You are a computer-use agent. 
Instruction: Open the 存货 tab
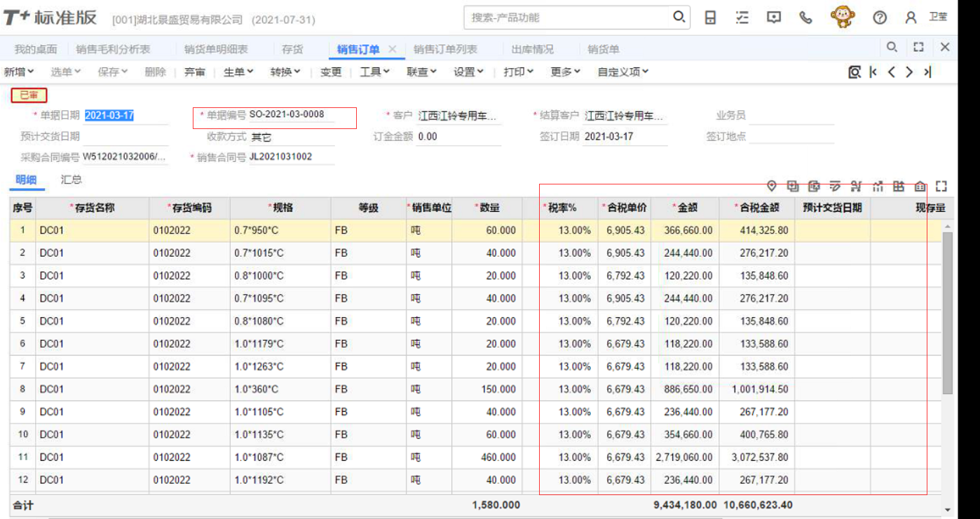pyautogui.click(x=292, y=49)
